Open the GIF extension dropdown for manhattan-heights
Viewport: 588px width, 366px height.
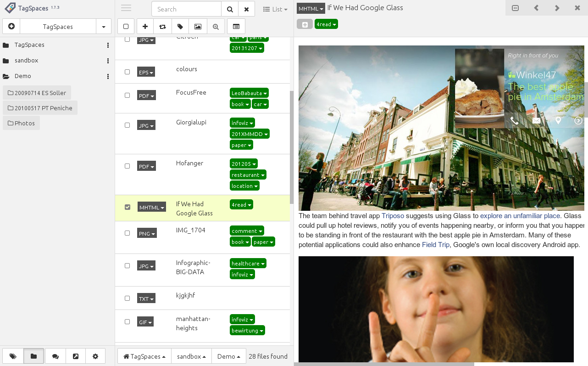point(145,322)
